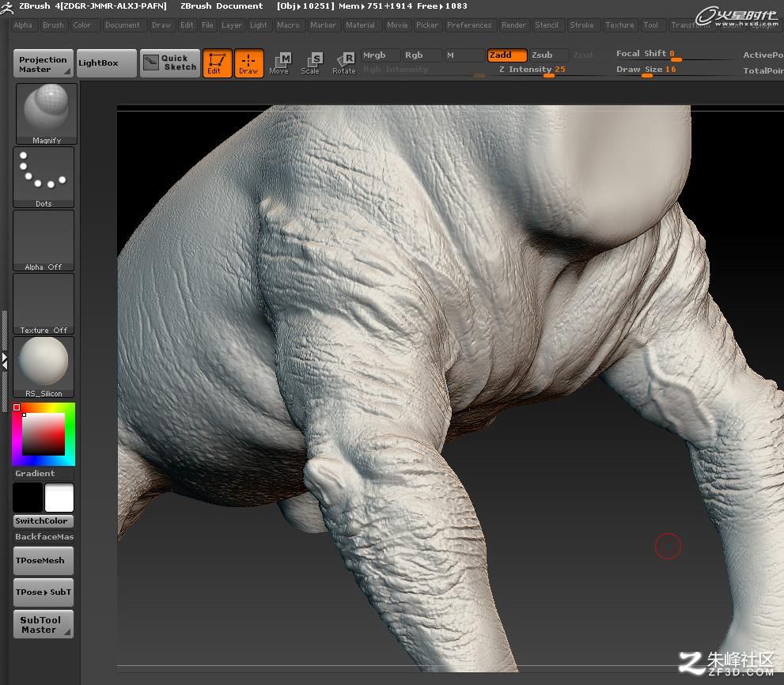Select the Rotate tool
Screen dimensions: 784x685
343,63
